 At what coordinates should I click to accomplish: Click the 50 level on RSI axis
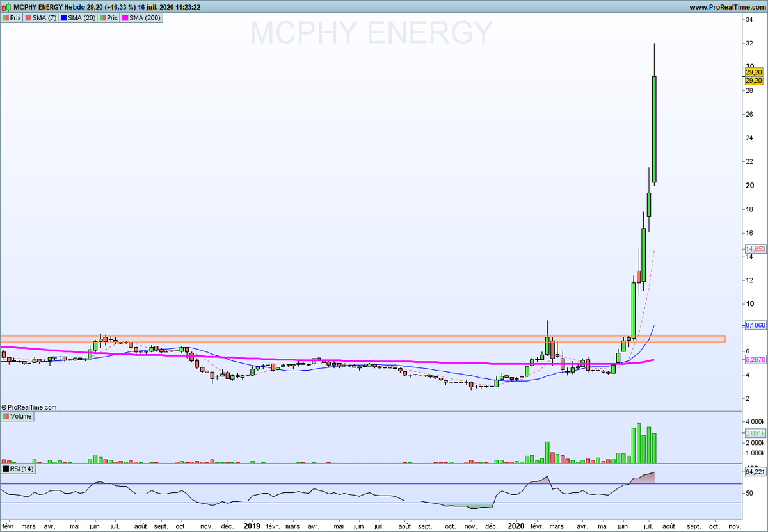point(748,493)
